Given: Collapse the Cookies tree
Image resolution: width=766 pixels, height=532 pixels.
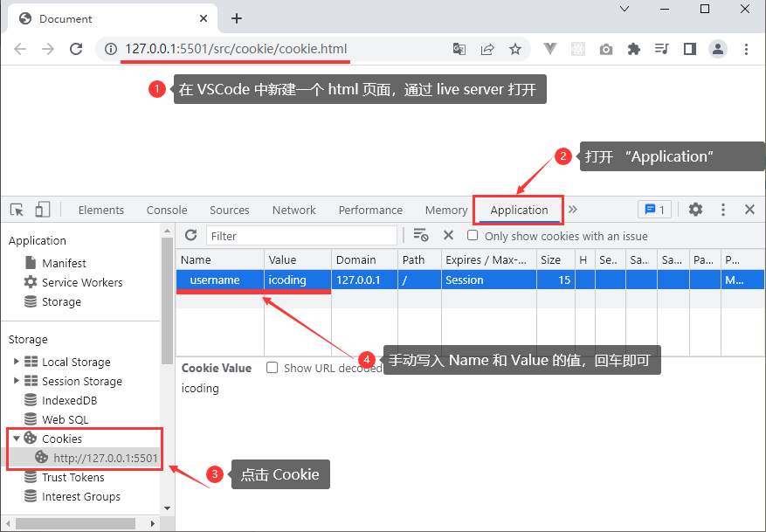Looking at the screenshot, I should tap(16, 439).
